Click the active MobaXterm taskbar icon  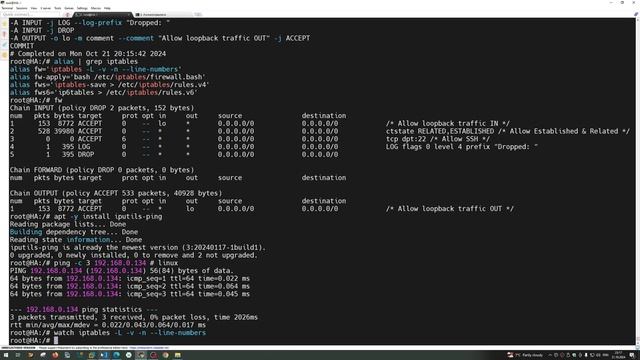click(x=141, y=355)
